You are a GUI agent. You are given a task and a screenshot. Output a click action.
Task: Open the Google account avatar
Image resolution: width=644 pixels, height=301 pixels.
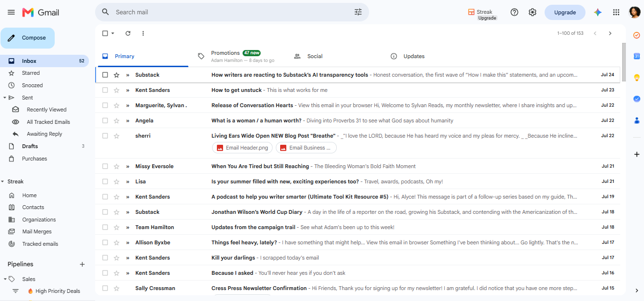pos(634,12)
